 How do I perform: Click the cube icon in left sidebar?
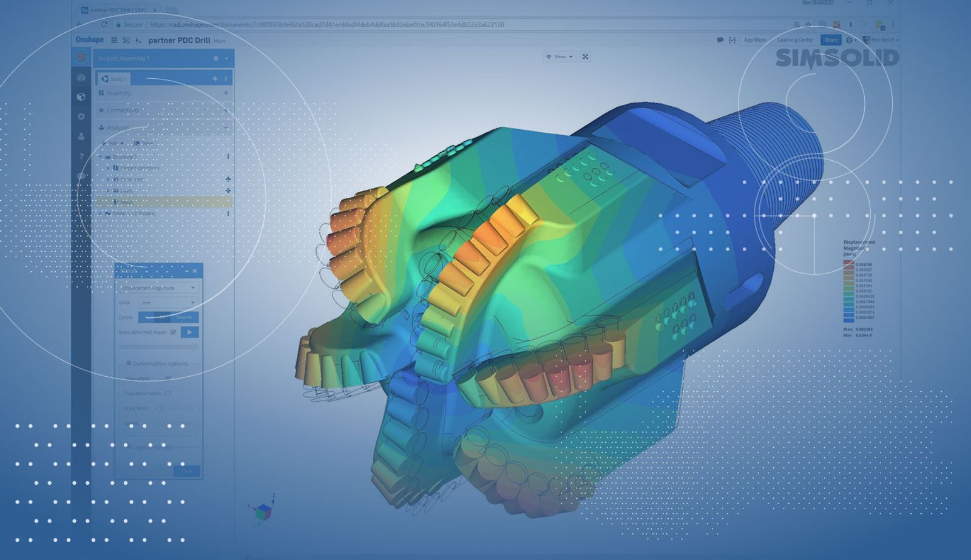(81, 97)
